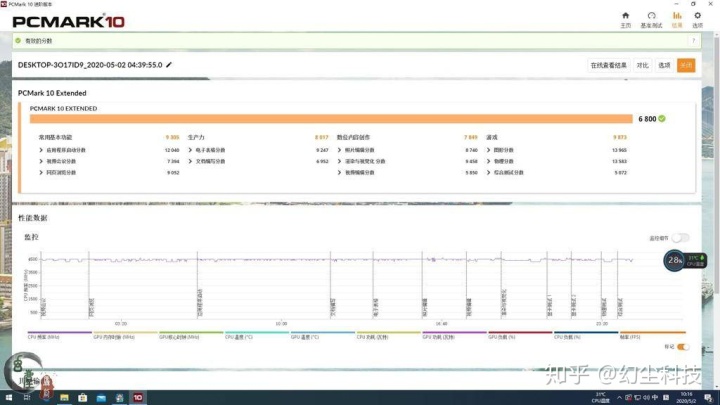Expand the rendering and visualization score
The image size is (720, 405).
tap(339, 161)
